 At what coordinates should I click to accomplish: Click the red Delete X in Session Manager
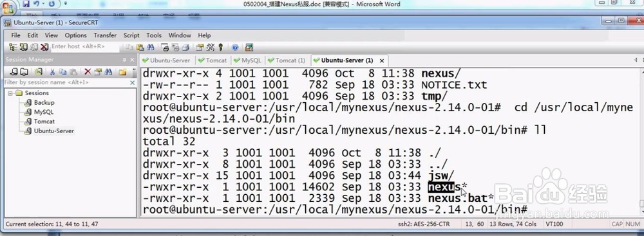pos(88,72)
